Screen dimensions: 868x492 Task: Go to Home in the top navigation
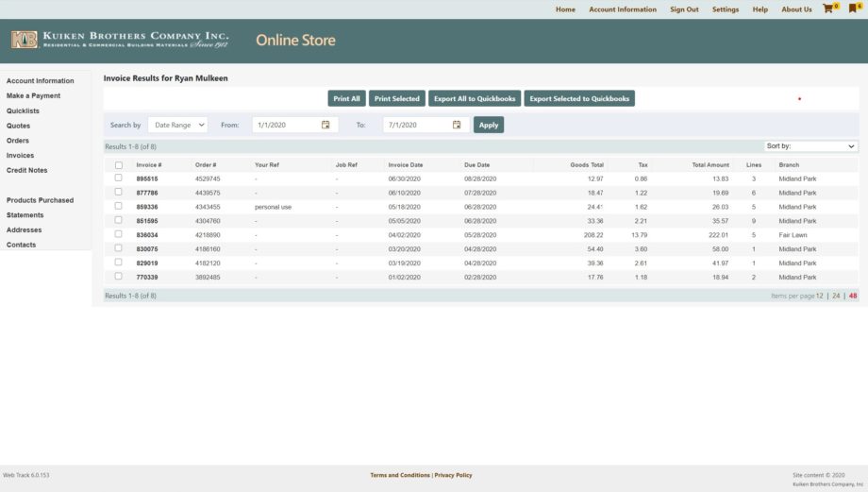tap(565, 9)
